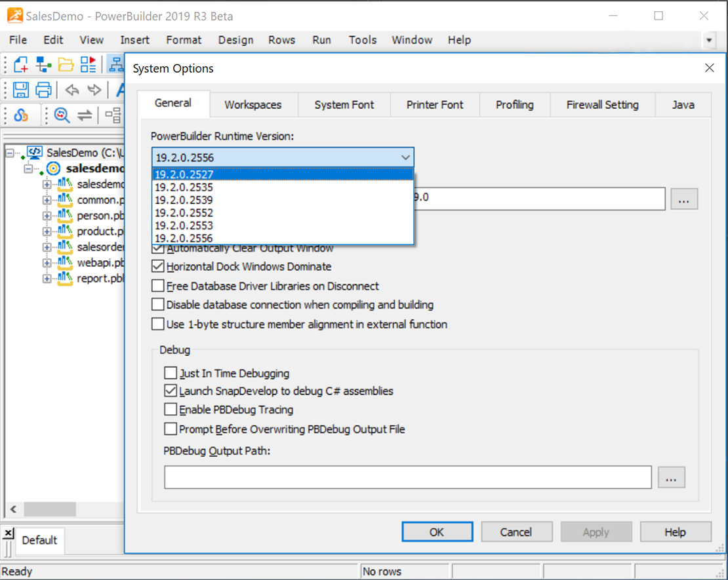The width and height of the screenshot is (728, 580).
Task: Go to the Firewall Setting tab
Action: pyautogui.click(x=602, y=105)
